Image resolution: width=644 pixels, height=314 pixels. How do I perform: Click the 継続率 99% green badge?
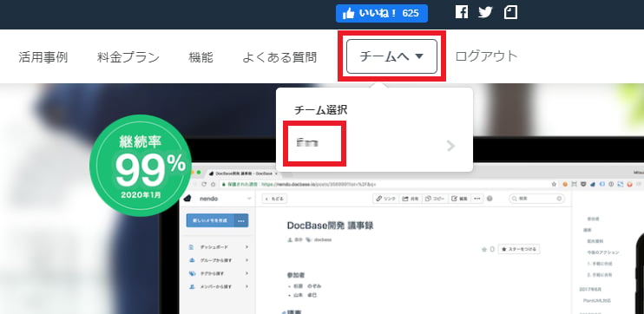pos(141,166)
